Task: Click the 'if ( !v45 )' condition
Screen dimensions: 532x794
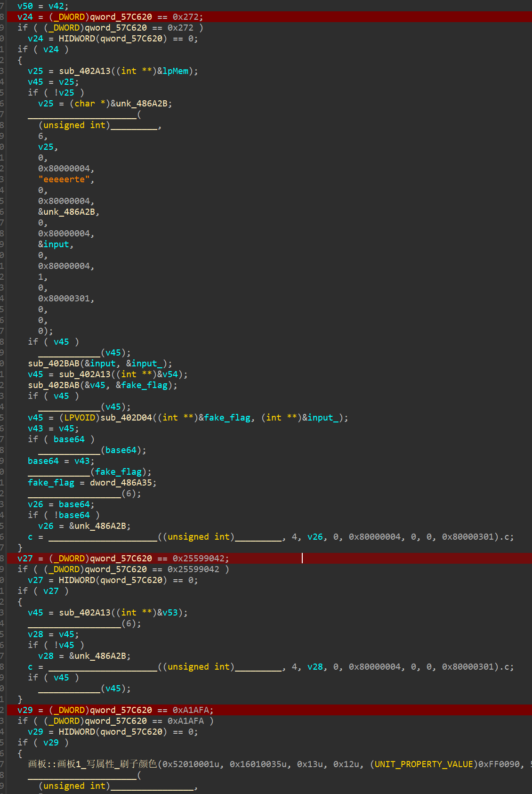Action: coord(56,645)
